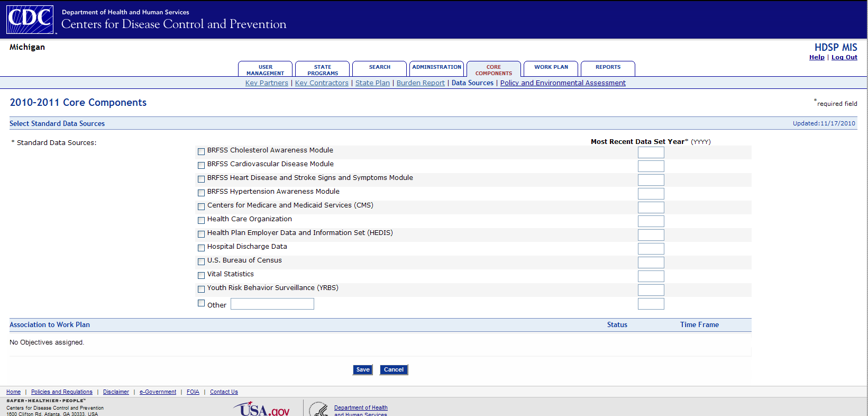Tick Youth Risk Behavior Surveillance checkbox

click(201, 289)
